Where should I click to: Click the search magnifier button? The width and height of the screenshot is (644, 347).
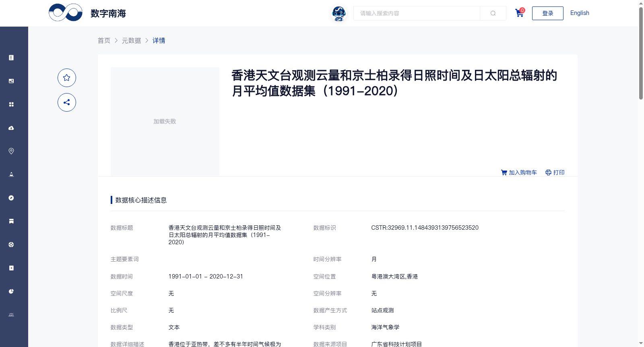(493, 13)
